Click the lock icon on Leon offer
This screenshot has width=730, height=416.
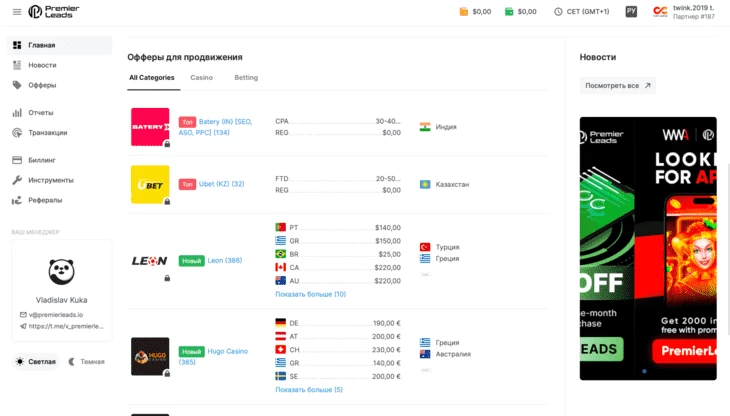[x=167, y=278]
